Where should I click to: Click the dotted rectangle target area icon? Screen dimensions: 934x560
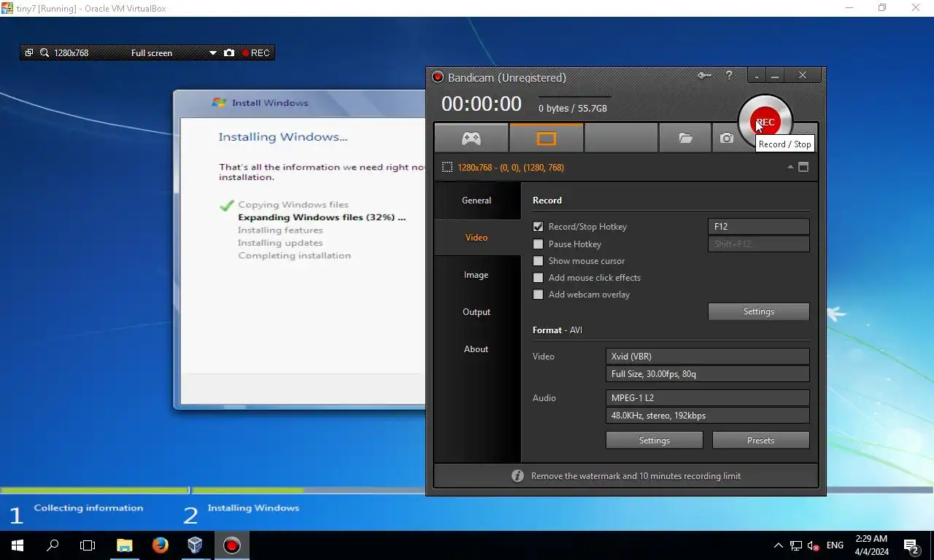[447, 167]
